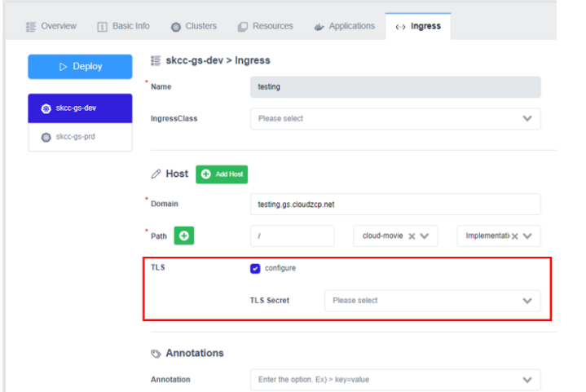Screen dimensions: 586x392
Task: Click the Host section heading
Action: [x=177, y=174]
